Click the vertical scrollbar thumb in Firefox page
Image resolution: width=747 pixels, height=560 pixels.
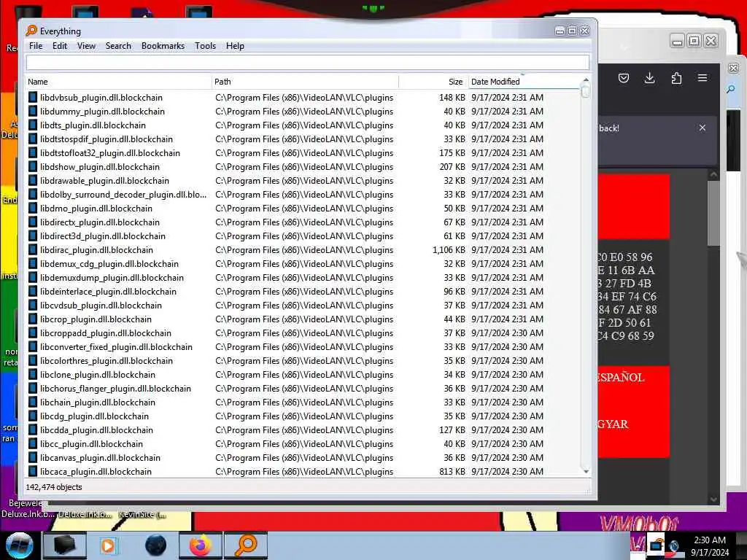click(x=713, y=214)
